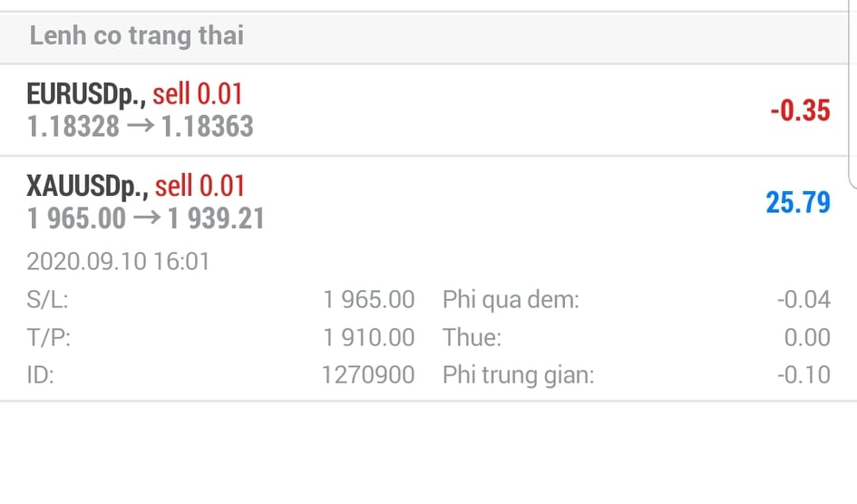This screenshot has height=504, width=857.
Task: Select the swap fee value -0.04
Action: [803, 300]
